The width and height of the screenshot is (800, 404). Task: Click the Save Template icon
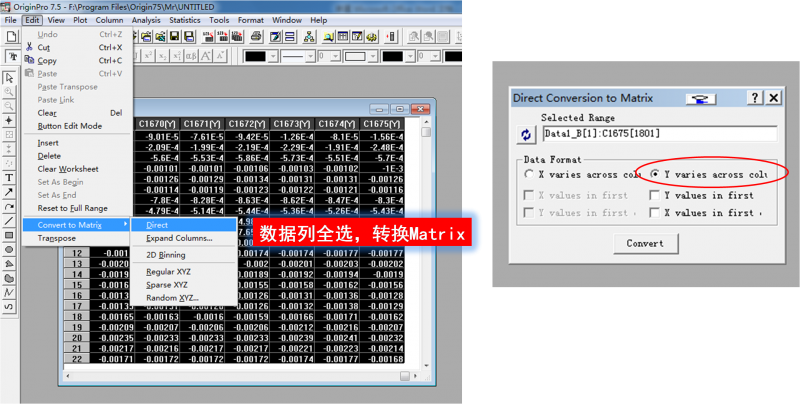[189, 37]
